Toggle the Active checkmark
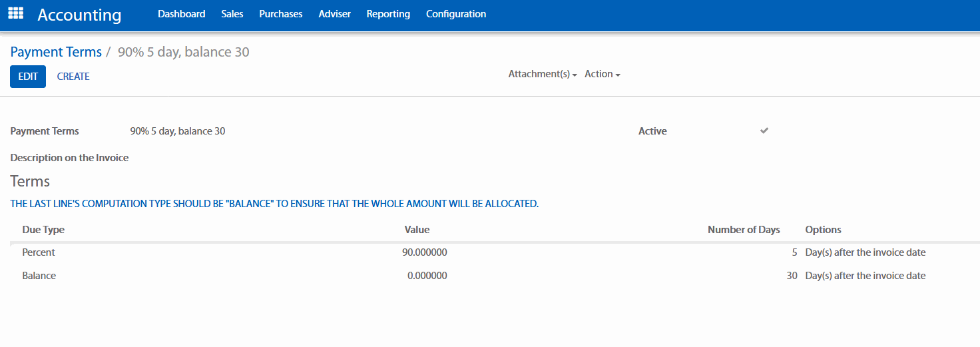The width and height of the screenshot is (980, 347). pos(764,131)
